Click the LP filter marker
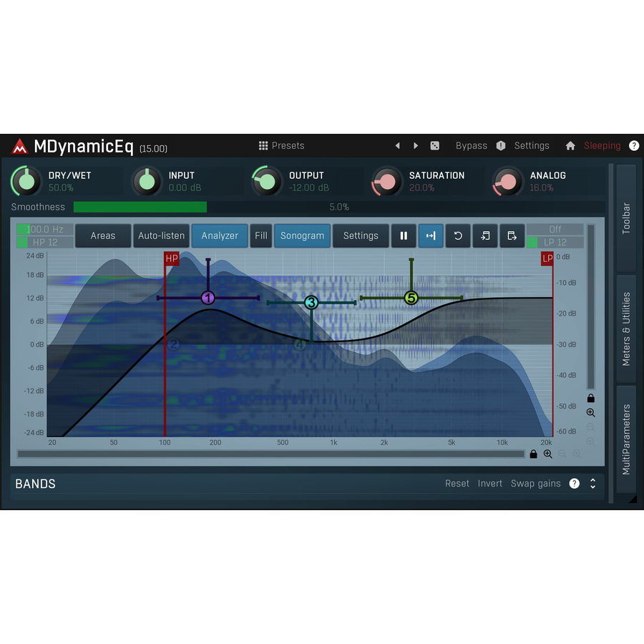The width and height of the screenshot is (644, 644). 547,259
